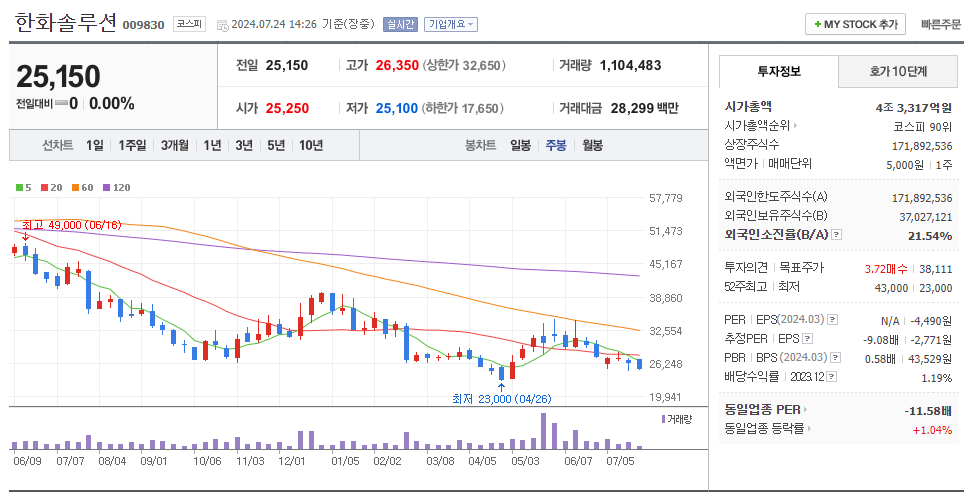Click the 52주최고 label
Image resolution: width=965 pixels, height=493 pixels.
click(746, 287)
